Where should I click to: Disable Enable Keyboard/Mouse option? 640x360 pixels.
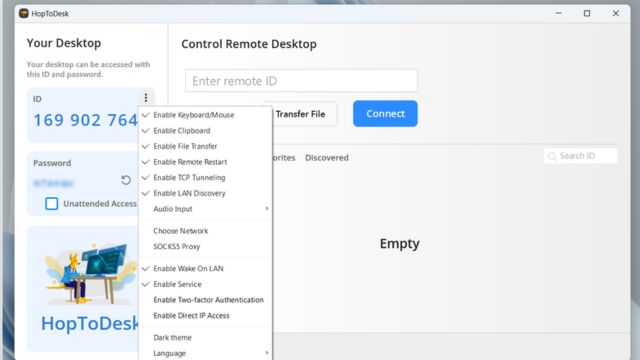[205, 115]
